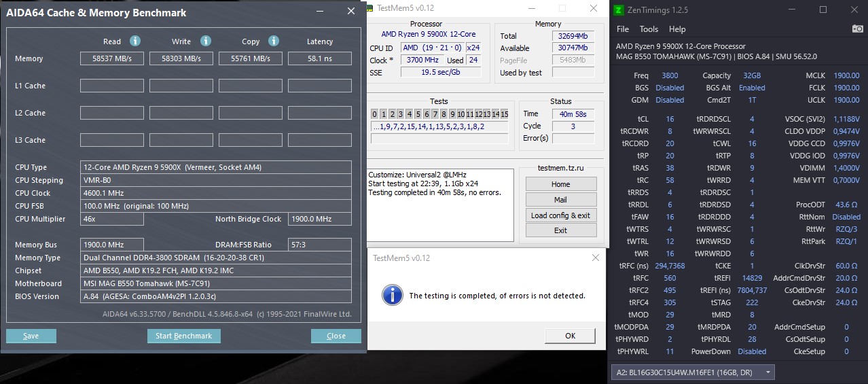Click Start Benchmark in AIDA64
The image size is (868, 384).
(x=183, y=336)
